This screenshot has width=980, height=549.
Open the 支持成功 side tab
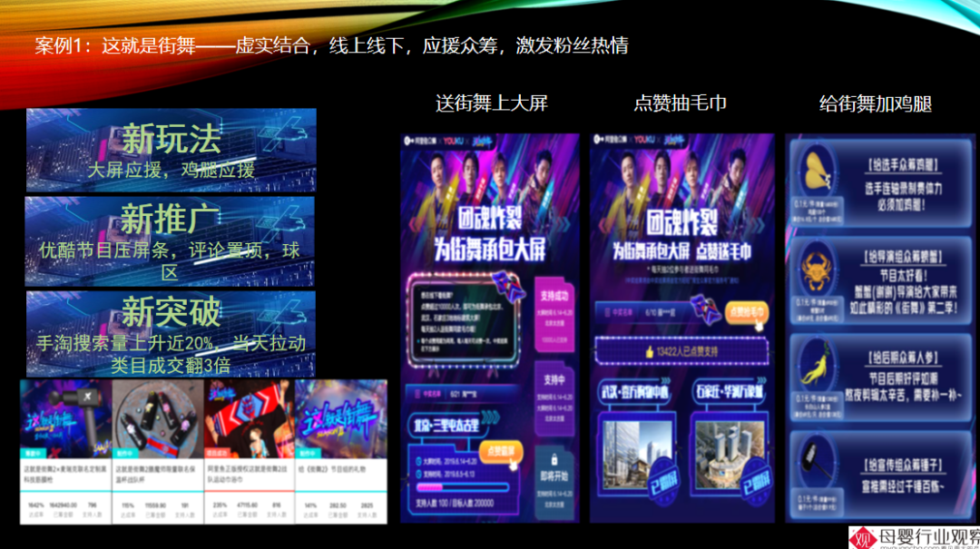coord(554,313)
